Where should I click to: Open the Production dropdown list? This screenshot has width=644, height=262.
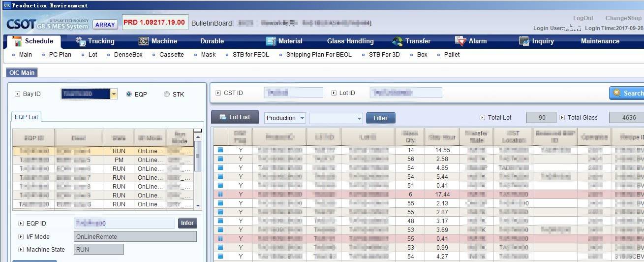[301, 118]
